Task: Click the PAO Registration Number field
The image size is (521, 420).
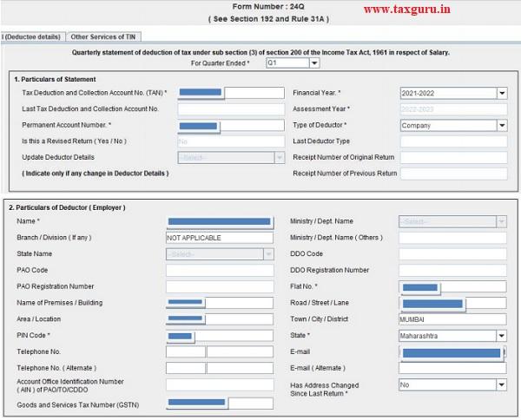Action: coord(220,286)
